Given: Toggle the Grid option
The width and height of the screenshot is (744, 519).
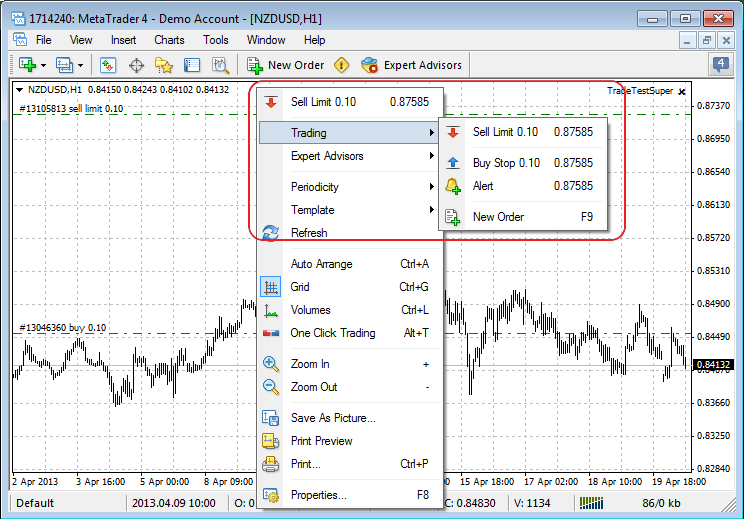Looking at the screenshot, I should pos(349,287).
